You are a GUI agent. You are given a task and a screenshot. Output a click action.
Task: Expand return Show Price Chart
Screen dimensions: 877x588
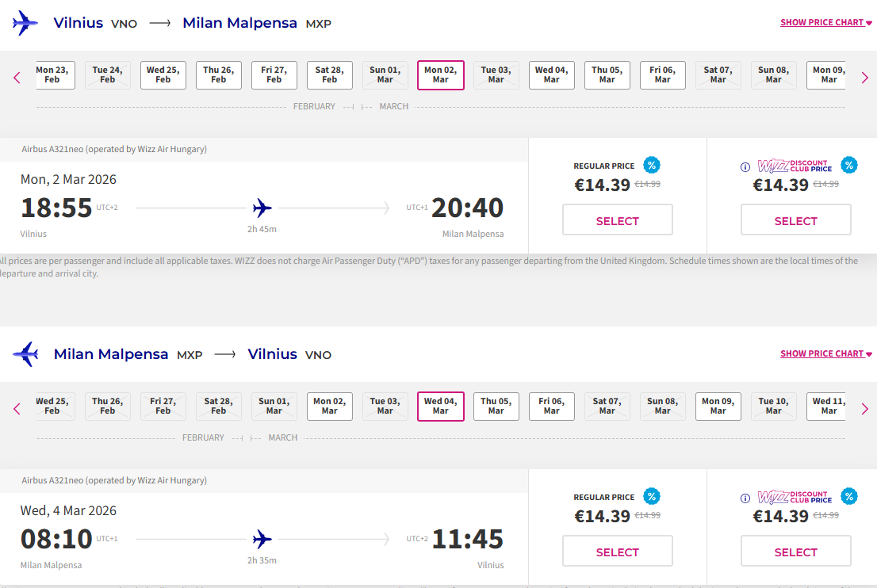pyautogui.click(x=825, y=353)
